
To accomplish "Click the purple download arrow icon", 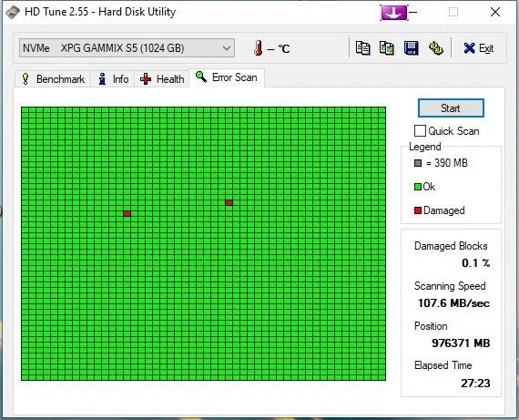I will pos(393,13).
